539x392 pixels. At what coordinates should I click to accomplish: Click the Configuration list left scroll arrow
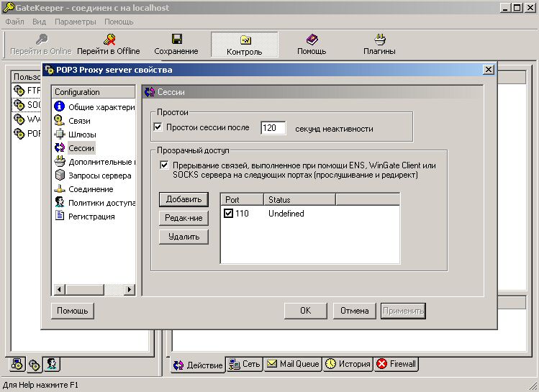pyautogui.click(x=59, y=289)
